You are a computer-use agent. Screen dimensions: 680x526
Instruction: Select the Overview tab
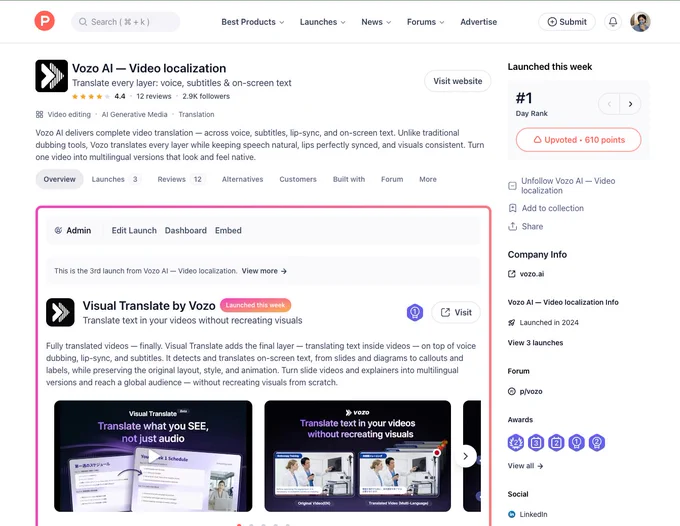[59, 179]
